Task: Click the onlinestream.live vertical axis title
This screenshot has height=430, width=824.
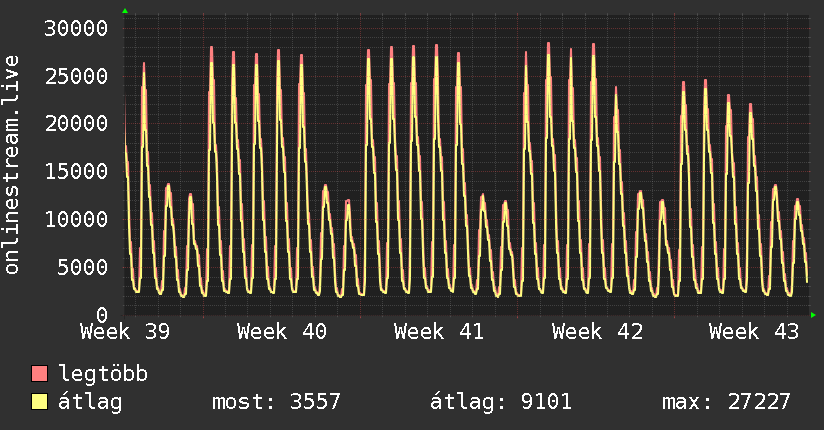Action: pyautogui.click(x=11, y=165)
